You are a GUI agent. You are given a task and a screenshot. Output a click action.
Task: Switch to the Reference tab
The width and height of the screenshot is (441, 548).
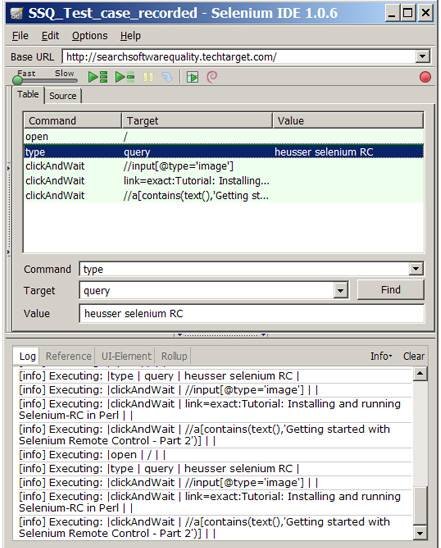point(68,356)
